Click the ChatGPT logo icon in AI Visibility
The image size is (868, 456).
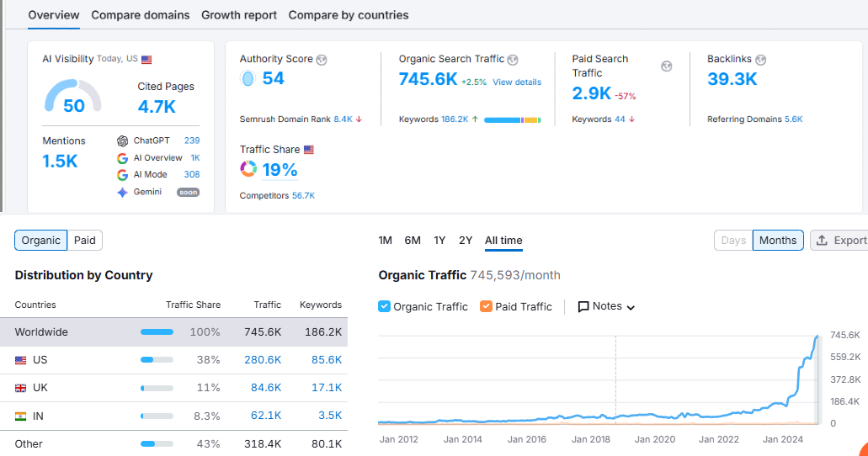click(x=123, y=141)
